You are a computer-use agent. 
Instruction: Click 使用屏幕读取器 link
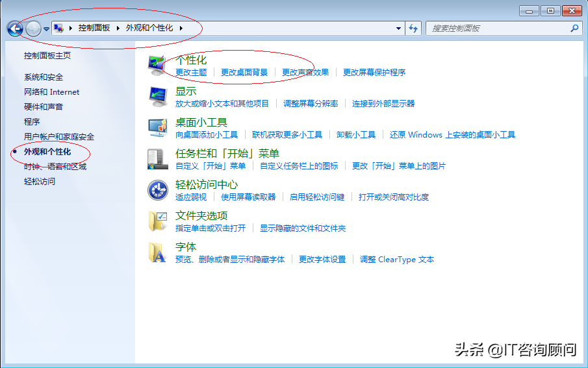click(x=248, y=197)
